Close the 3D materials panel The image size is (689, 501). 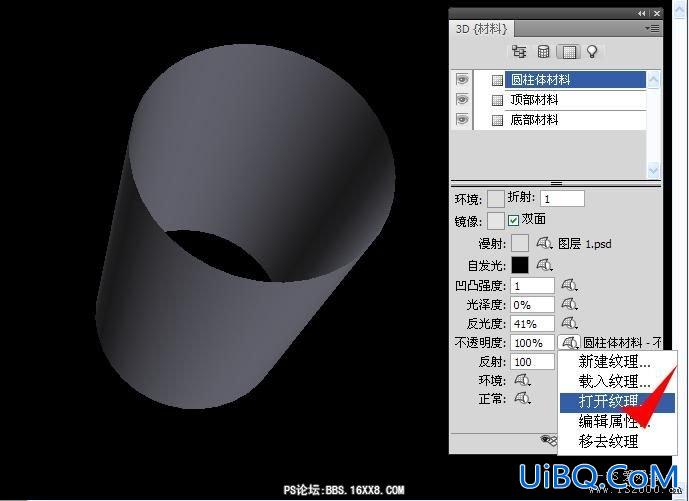[x=656, y=13]
